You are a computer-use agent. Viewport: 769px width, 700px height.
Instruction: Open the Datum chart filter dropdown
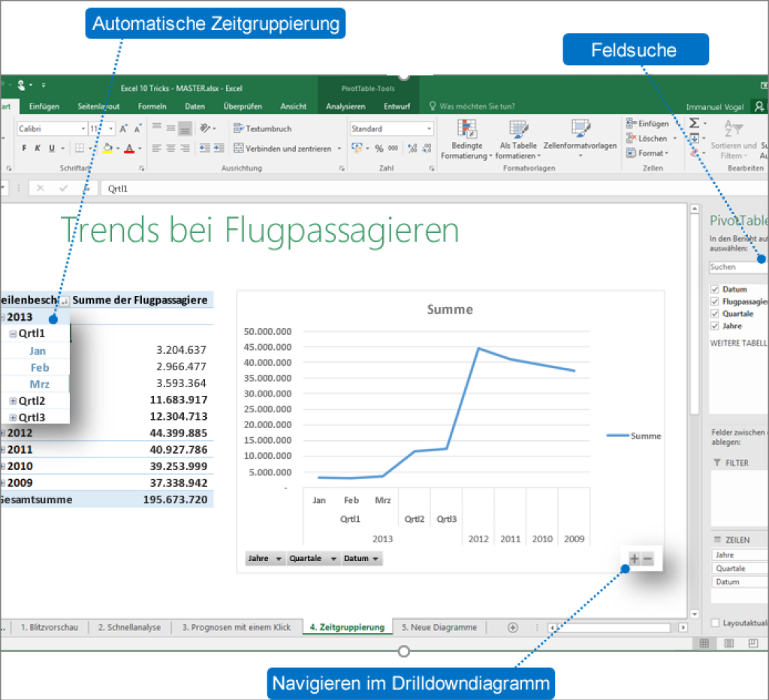pyautogui.click(x=375, y=559)
